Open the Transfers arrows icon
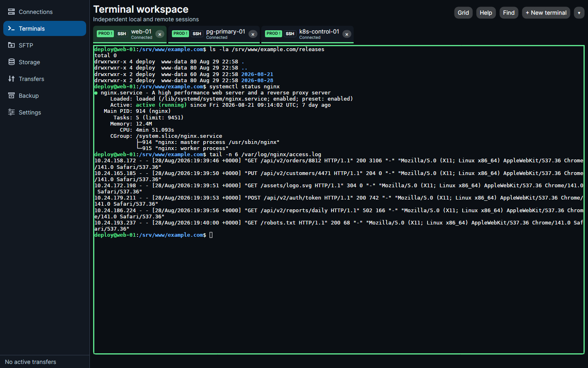This screenshot has width=588, height=368. 11,79
